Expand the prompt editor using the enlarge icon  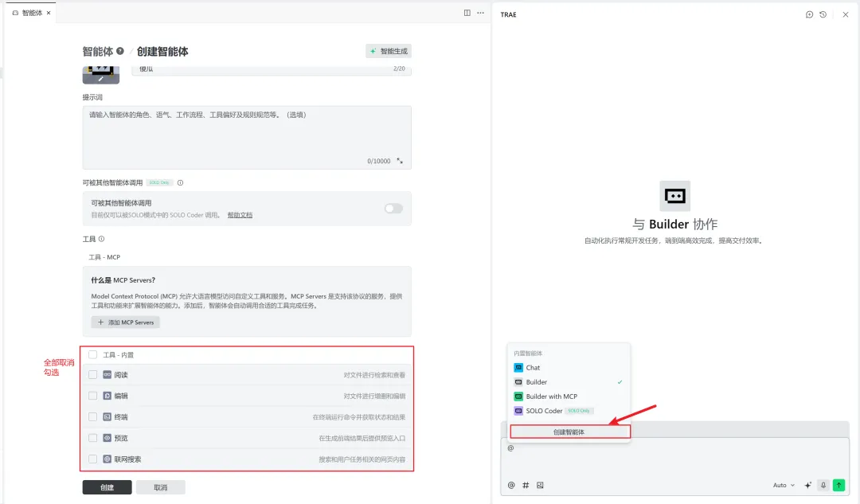(x=400, y=161)
